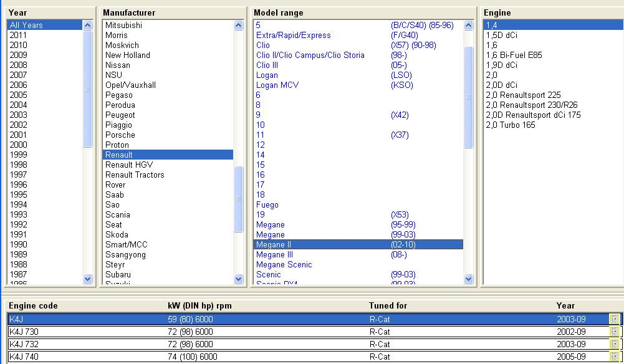
Task: Click the Tuned for column header
Action: 387,305
